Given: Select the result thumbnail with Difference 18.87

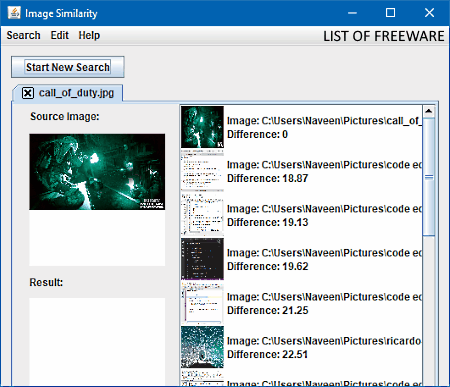Looking at the screenshot, I should (x=202, y=171).
